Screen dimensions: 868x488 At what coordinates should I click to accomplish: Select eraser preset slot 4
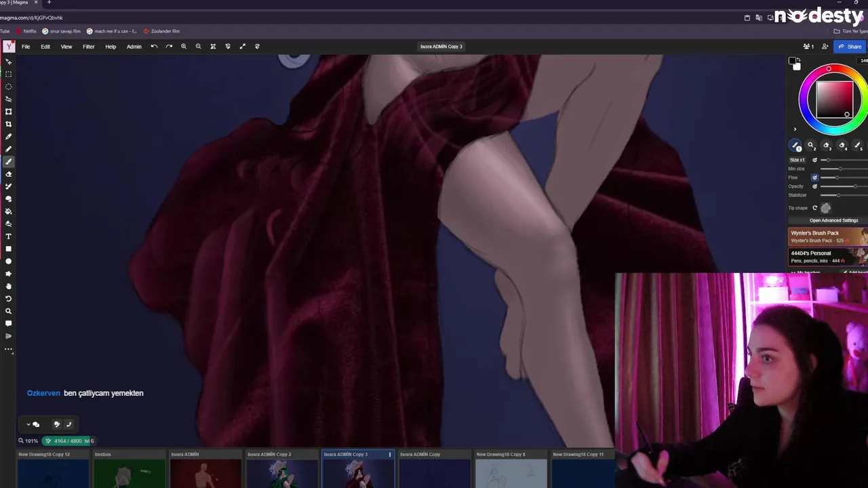point(843,145)
